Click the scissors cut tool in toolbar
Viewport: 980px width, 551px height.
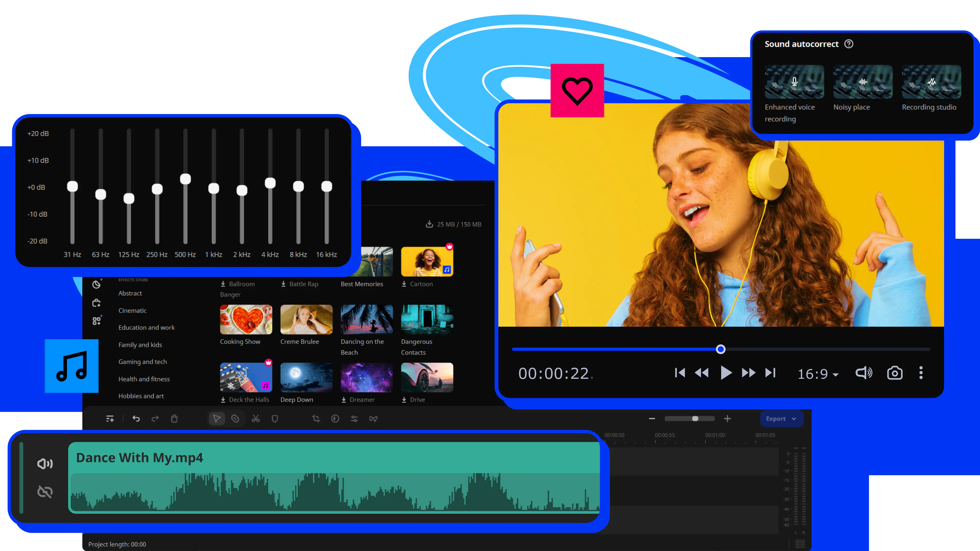pos(256,419)
